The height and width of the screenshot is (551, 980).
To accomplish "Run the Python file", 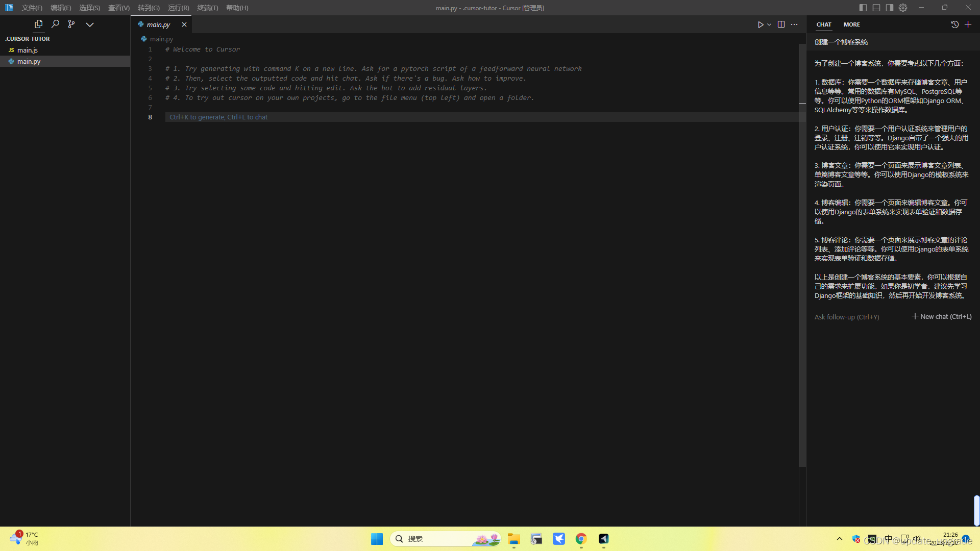I will point(760,24).
